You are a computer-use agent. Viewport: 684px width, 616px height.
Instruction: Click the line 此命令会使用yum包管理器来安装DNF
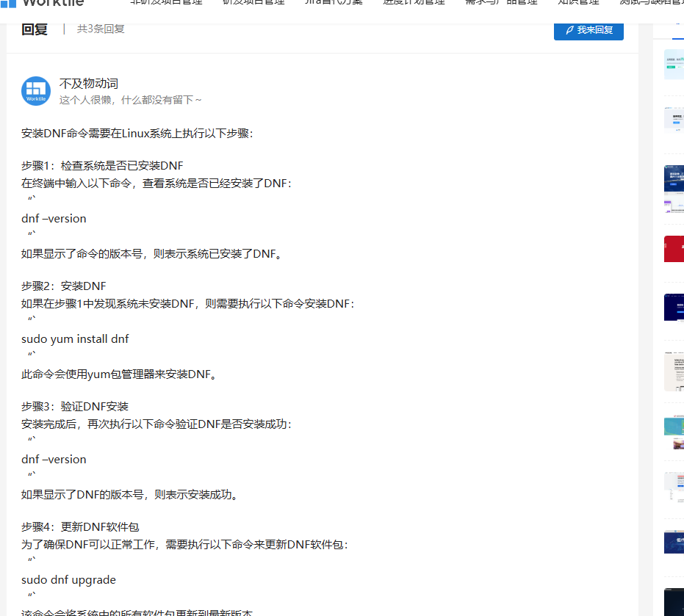click(119, 374)
